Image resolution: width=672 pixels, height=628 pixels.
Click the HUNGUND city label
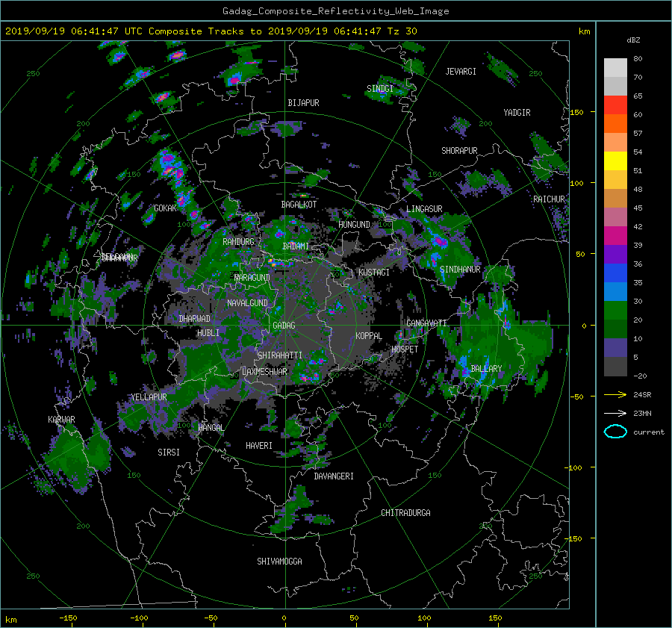[354, 224]
